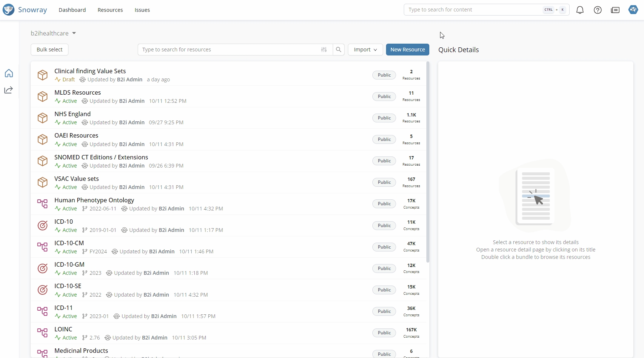This screenshot has height=358, width=644.
Task: Expand the b2ihealthcare workspace dropdown
Action: point(74,33)
